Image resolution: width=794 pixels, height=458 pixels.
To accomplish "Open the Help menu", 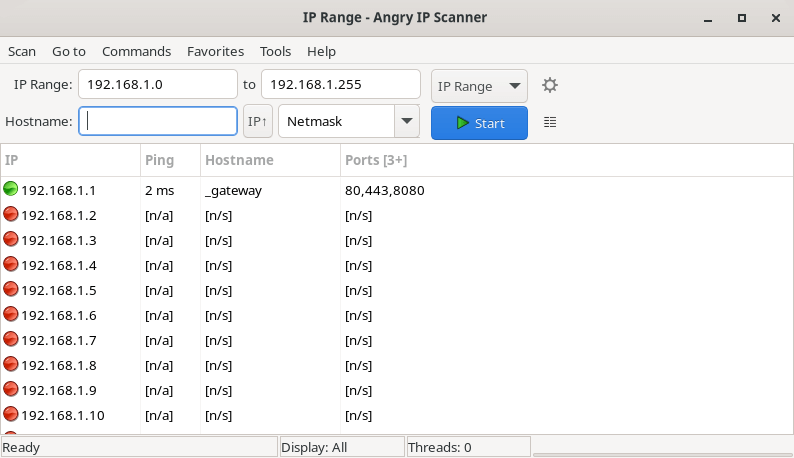I will pos(321,51).
